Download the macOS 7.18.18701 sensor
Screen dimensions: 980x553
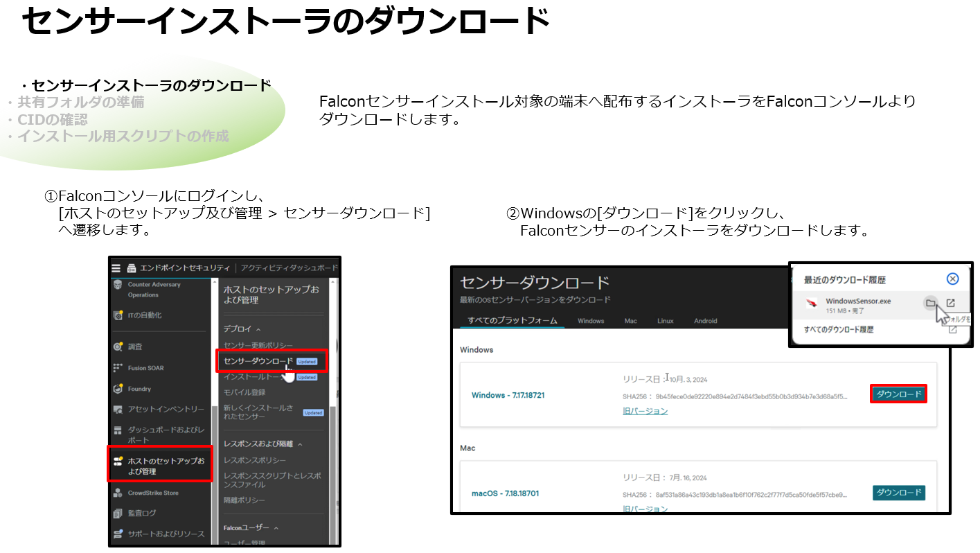tap(898, 493)
